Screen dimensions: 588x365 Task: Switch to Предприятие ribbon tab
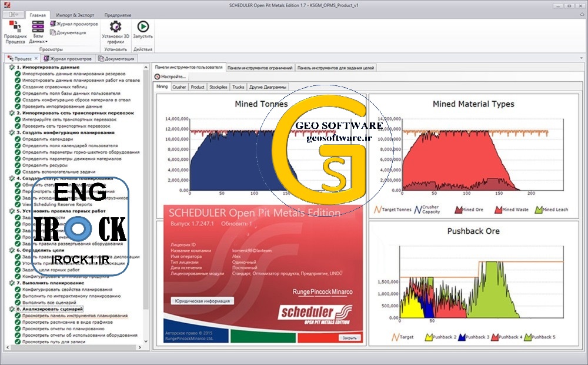tap(118, 15)
